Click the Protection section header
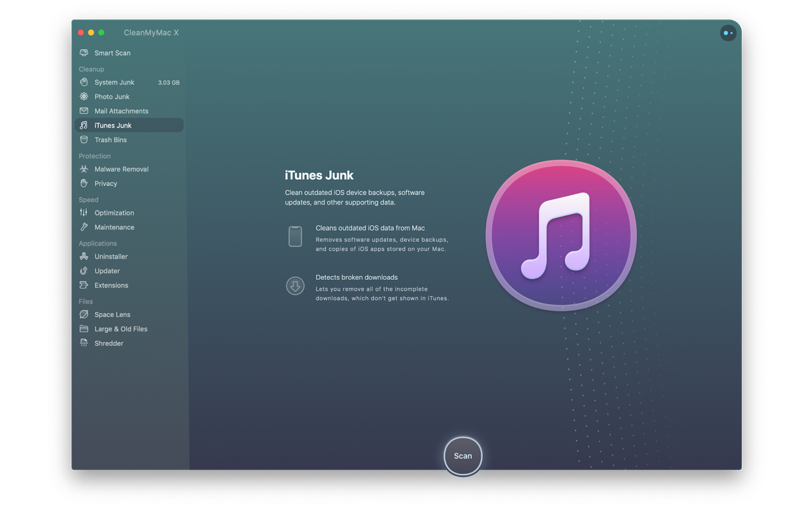The height and width of the screenshot is (508, 812). [95, 156]
